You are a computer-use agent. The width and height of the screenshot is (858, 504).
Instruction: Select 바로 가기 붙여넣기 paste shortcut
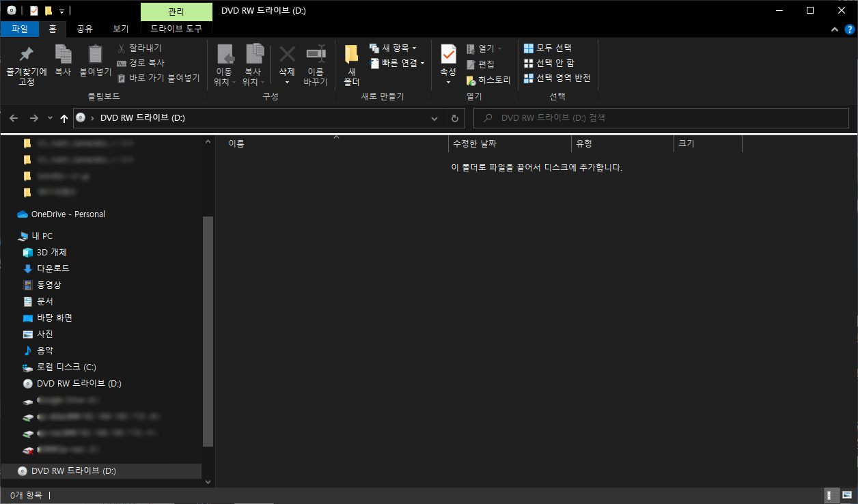(x=158, y=78)
